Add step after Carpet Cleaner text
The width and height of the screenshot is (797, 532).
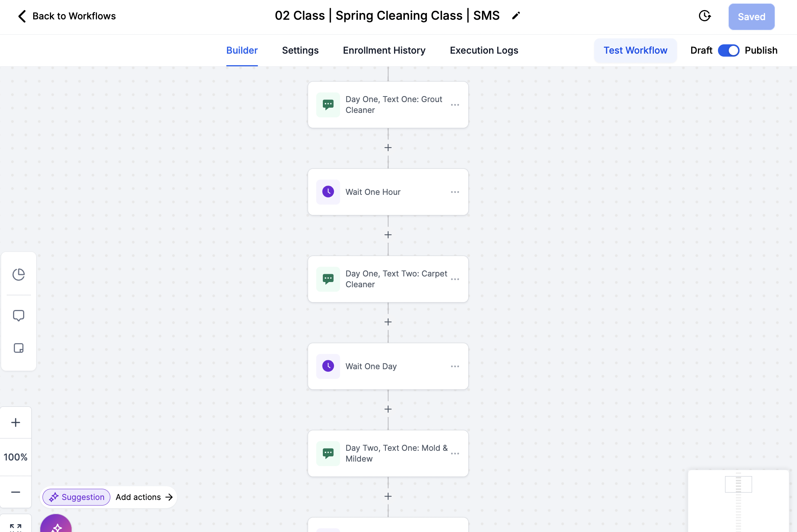(388, 322)
